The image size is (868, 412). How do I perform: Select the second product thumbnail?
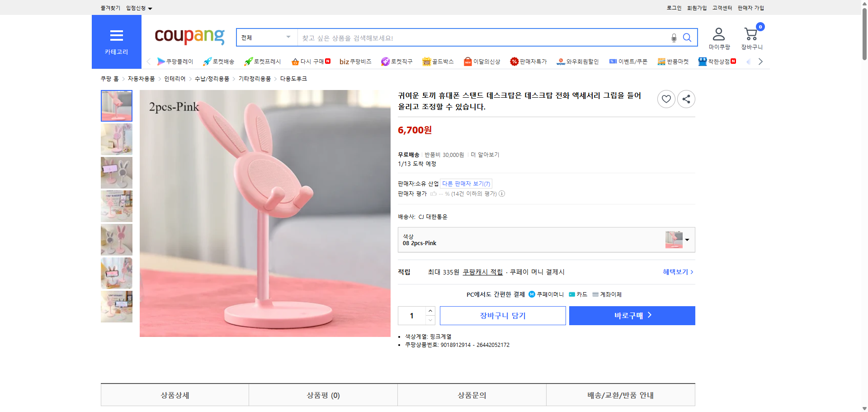pos(116,139)
